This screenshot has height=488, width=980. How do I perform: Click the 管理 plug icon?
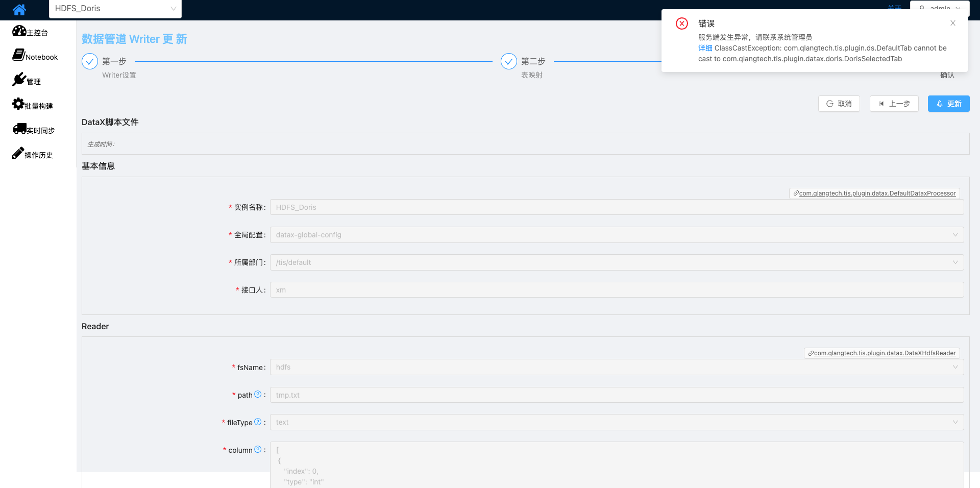19,79
